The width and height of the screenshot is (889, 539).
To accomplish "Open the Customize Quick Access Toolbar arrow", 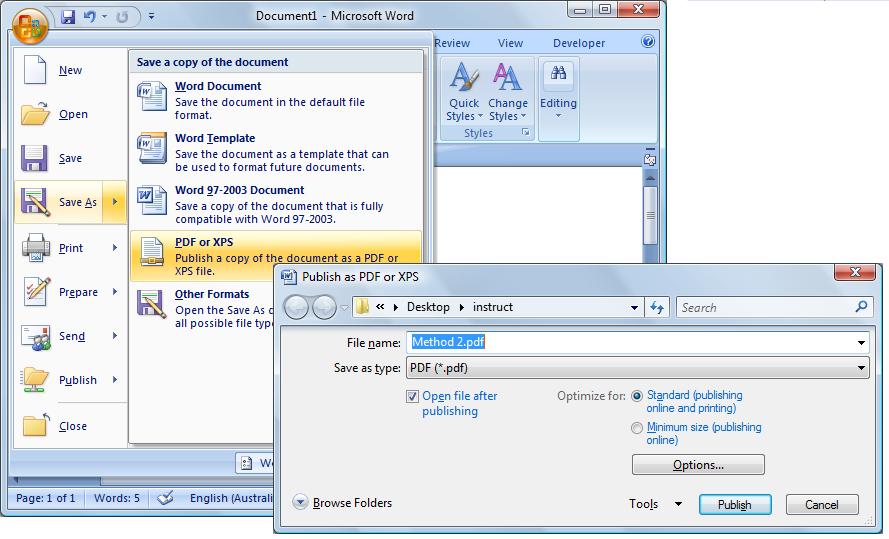I will pos(151,17).
